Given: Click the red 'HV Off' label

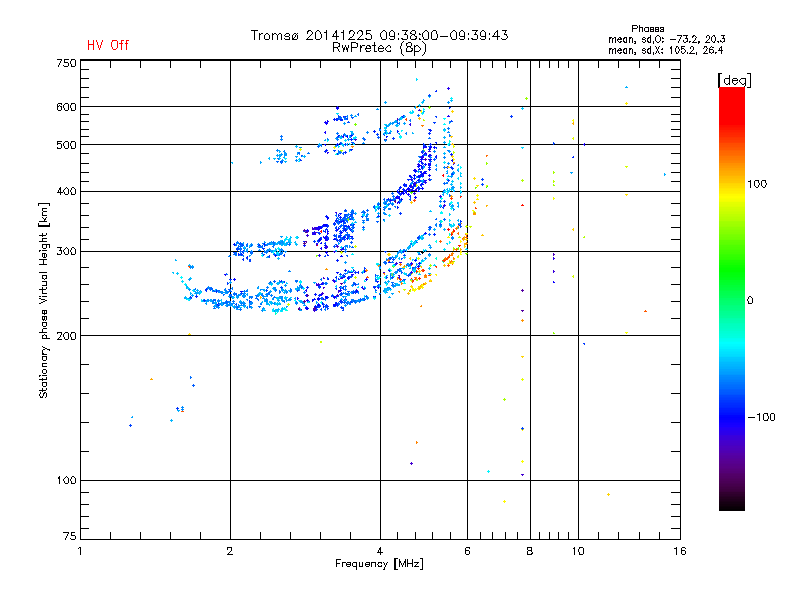Looking at the screenshot, I should coord(108,45).
